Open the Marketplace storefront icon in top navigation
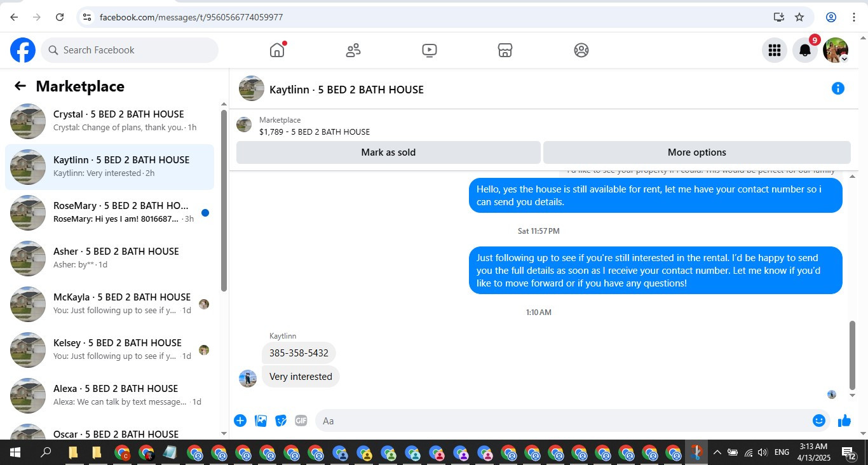The height and width of the screenshot is (465, 868). 505,50
